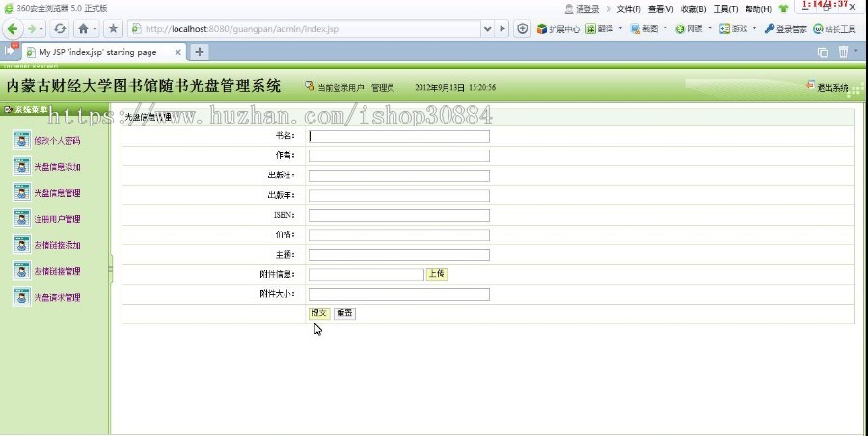Open 登录管家 login manager
The height and width of the screenshot is (436, 868).
click(x=785, y=29)
